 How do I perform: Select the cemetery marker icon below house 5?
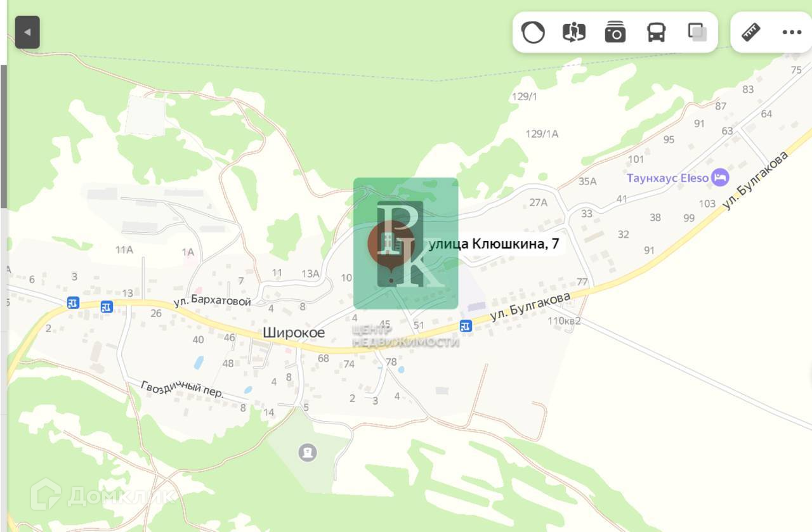pyautogui.click(x=308, y=453)
